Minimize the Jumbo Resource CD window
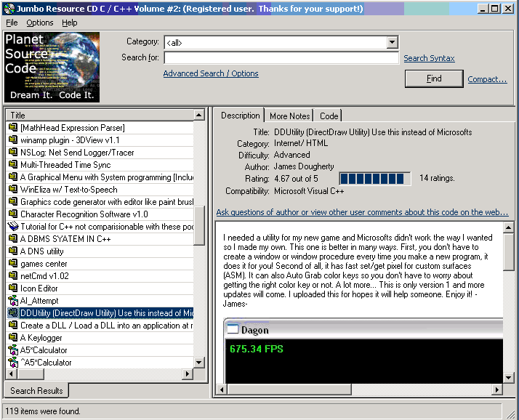519x420 pixels. (483, 9)
